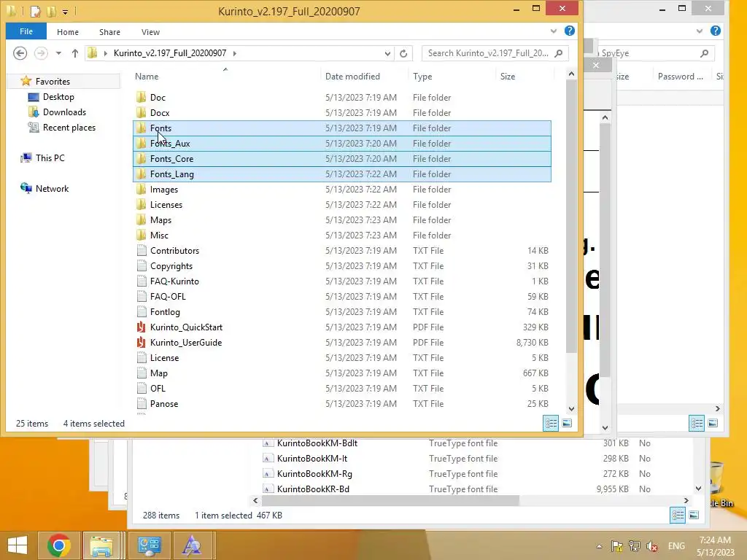Select the Copyrights text file
The height and width of the screenshot is (560, 747).
(x=341, y=265)
